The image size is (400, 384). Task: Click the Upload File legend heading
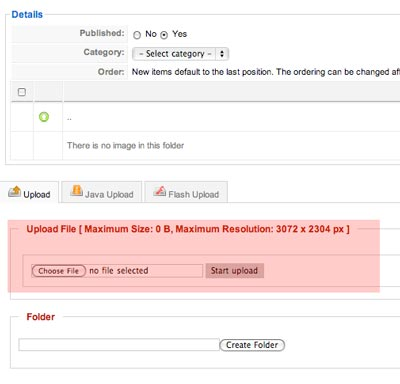[188, 229]
